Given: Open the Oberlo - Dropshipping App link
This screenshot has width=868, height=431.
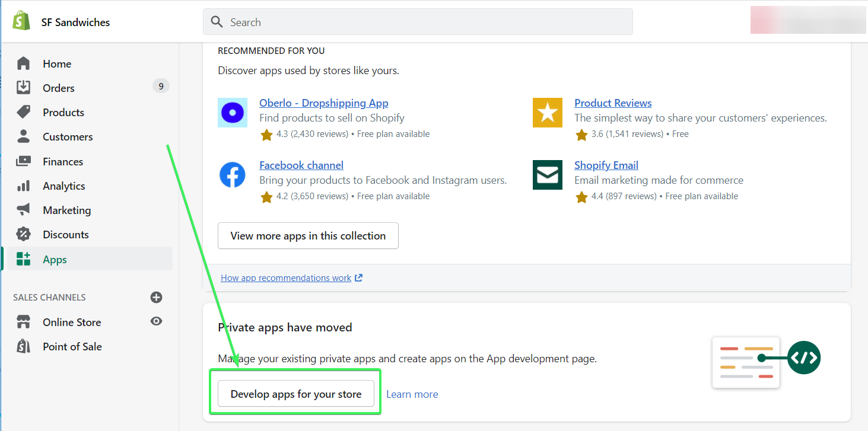Looking at the screenshot, I should click(x=324, y=103).
